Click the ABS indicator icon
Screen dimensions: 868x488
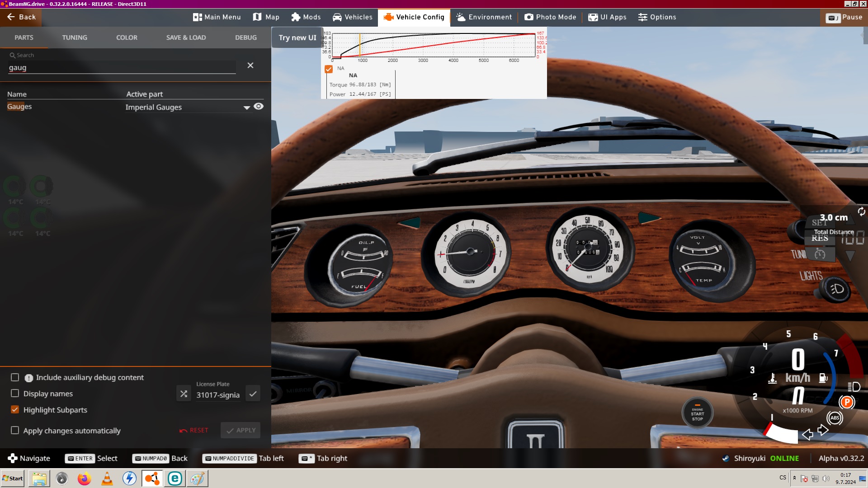click(x=835, y=418)
